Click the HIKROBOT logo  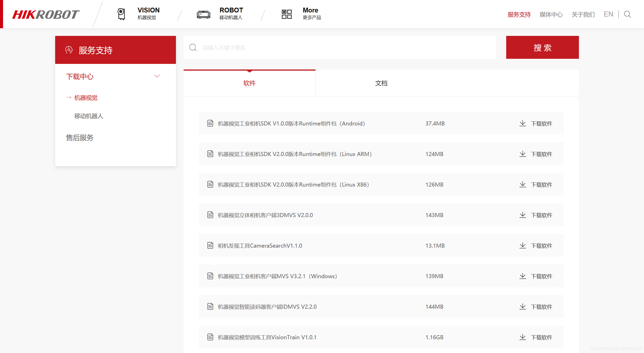click(46, 15)
